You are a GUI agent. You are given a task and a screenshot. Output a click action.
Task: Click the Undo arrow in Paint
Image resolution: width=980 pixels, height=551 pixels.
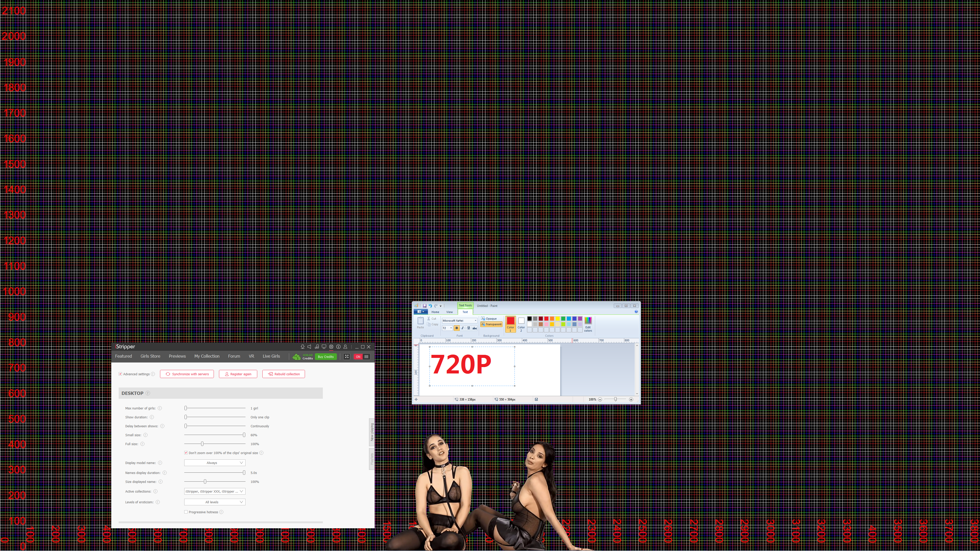point(430,306)
